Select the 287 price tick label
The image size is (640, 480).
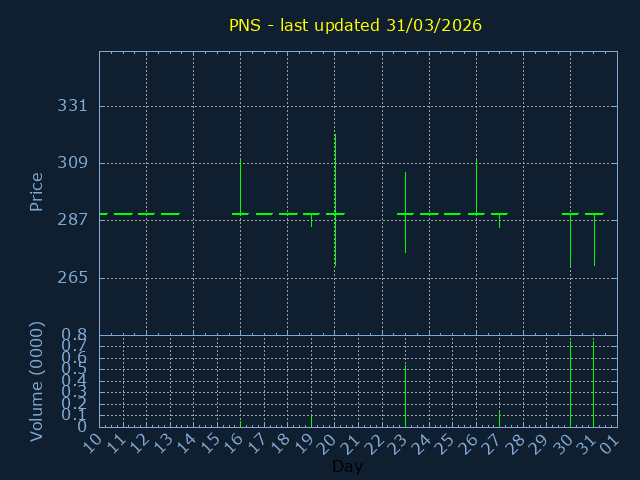(x=71, y=220)
